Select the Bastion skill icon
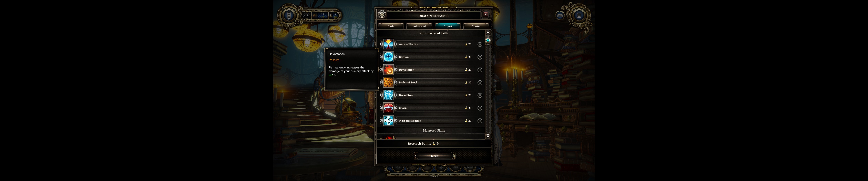The width and height of the screenshot is (868, 181). coord(388,57)
